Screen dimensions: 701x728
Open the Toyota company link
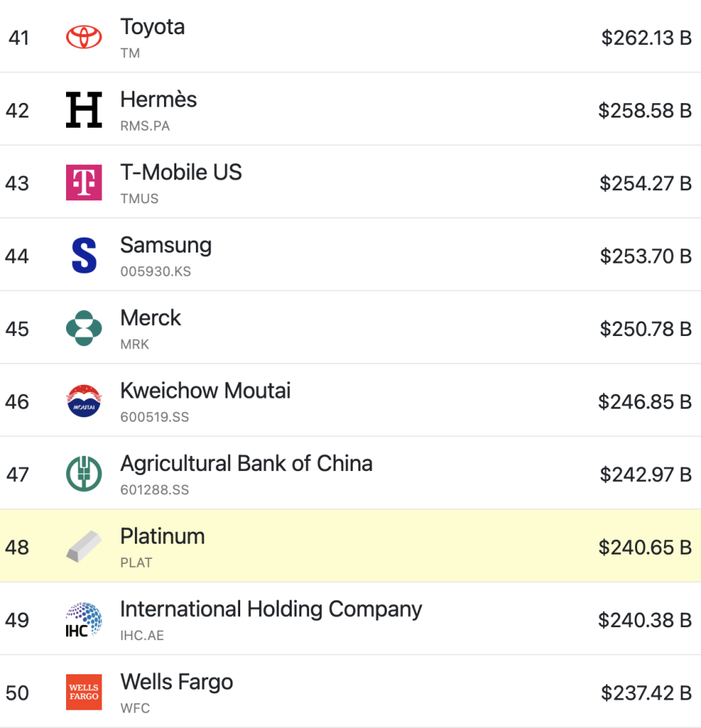(x=152, y=27)
